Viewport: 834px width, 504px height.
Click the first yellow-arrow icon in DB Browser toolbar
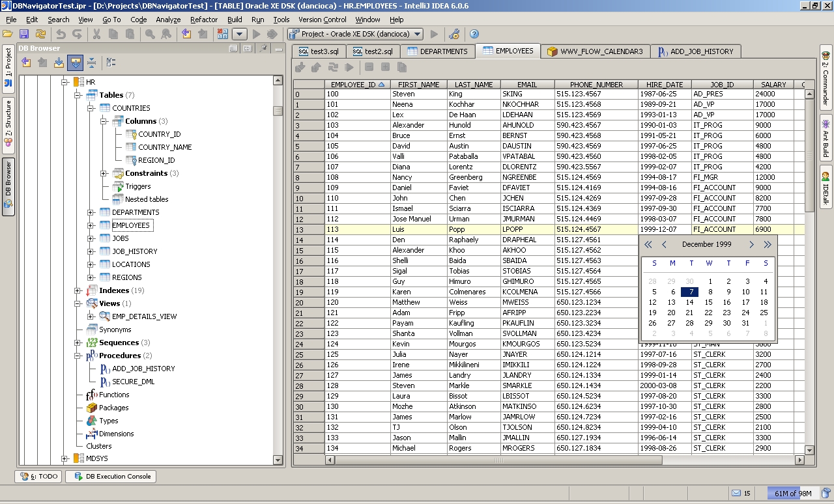26,63
